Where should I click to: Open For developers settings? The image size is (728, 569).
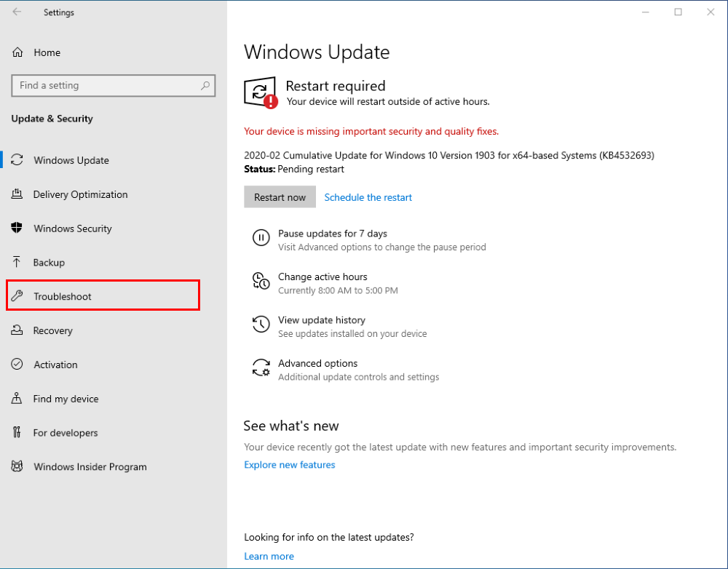pyautogui.click(x=65, y=432)
